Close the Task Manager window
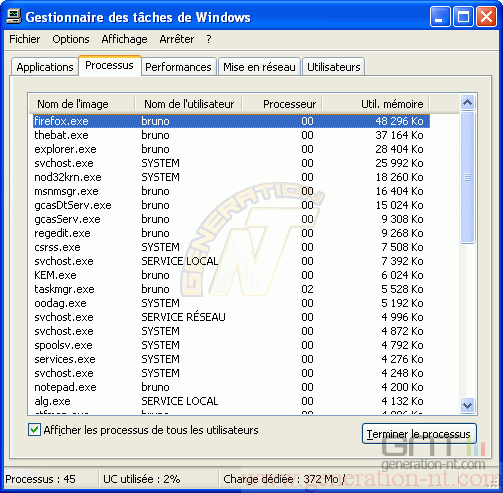This screenshot has width=503, height=493. (486, 16)
